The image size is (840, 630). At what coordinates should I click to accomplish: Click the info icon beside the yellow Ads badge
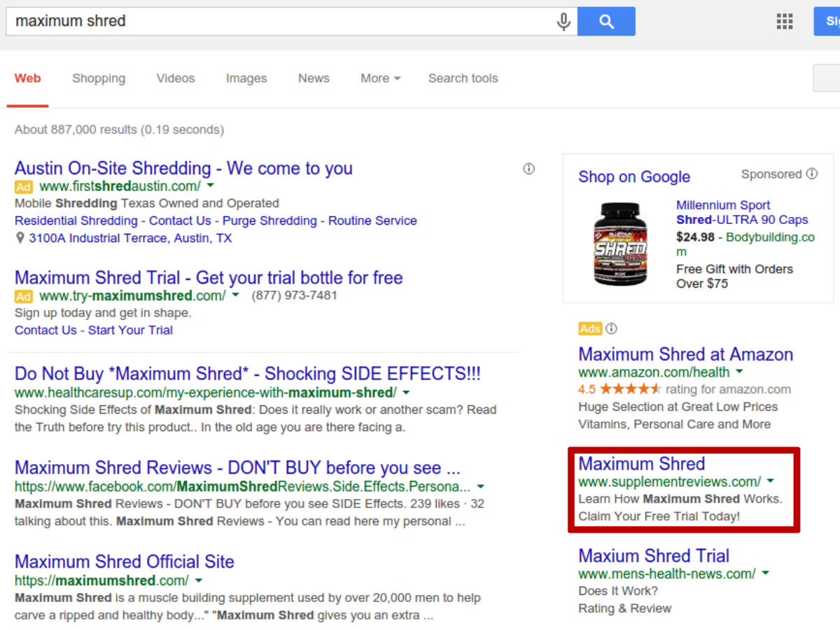(x=611, y=328)
